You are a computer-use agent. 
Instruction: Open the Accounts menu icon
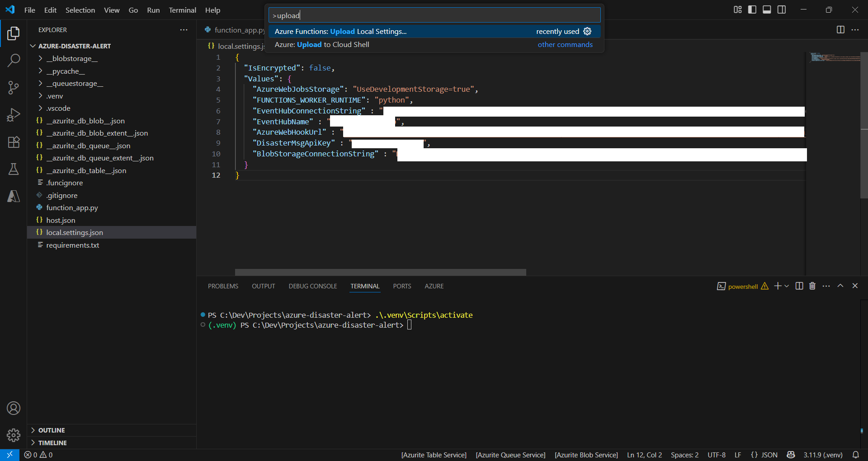tap(14, 408)
